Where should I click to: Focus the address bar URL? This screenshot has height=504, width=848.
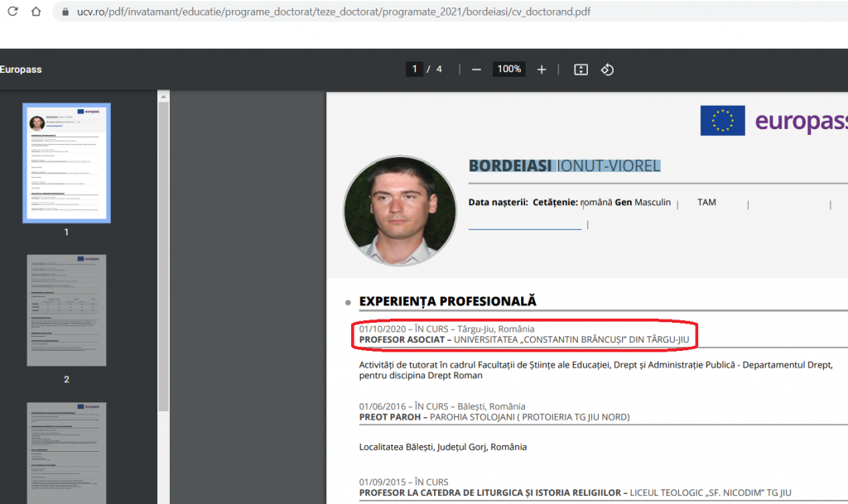[x=334, y=12]
